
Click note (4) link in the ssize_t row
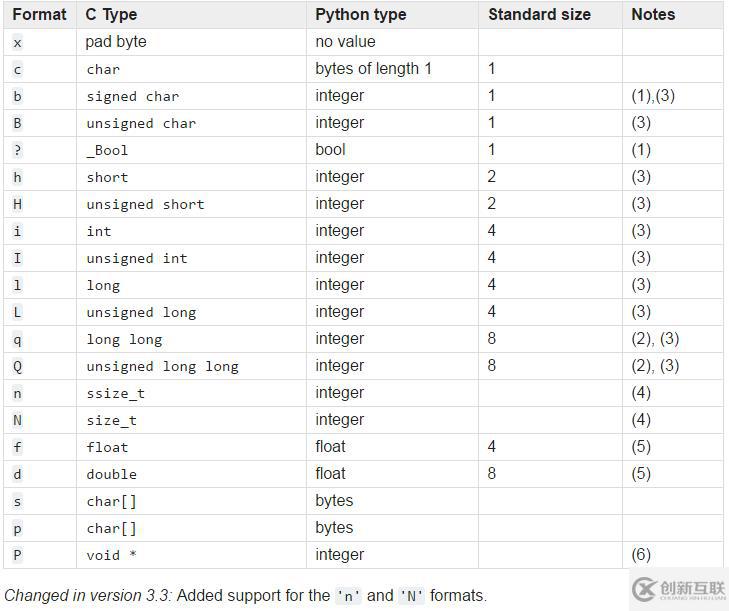click(x=641, y=393)
